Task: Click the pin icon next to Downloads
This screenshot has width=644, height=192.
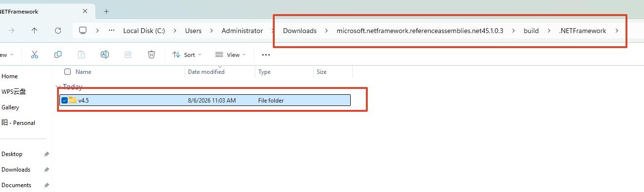Action: (x=46, y=170)
